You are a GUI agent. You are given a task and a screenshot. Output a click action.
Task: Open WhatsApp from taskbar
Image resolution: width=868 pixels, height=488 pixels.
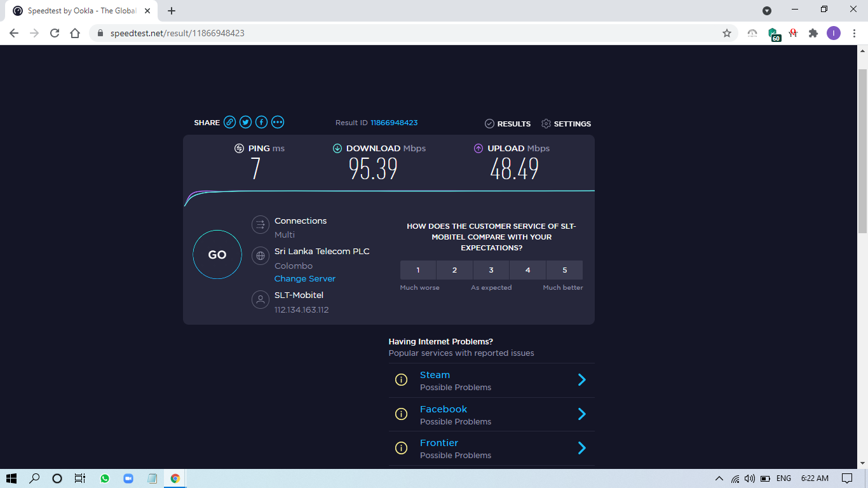click(105, 478)
